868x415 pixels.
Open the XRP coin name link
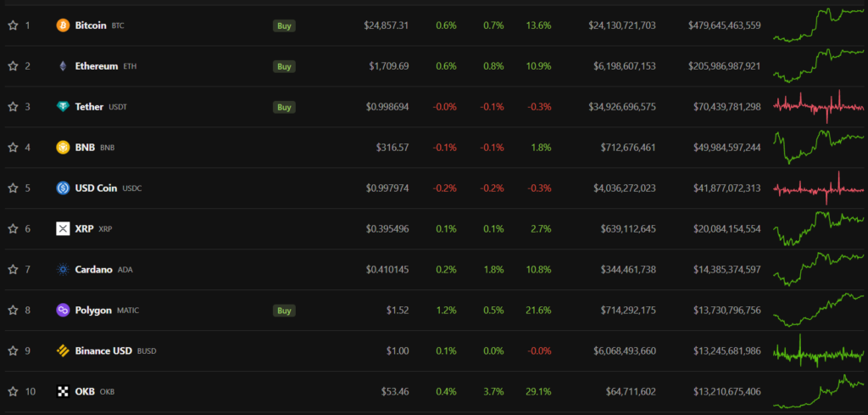[x=84, y=229]
